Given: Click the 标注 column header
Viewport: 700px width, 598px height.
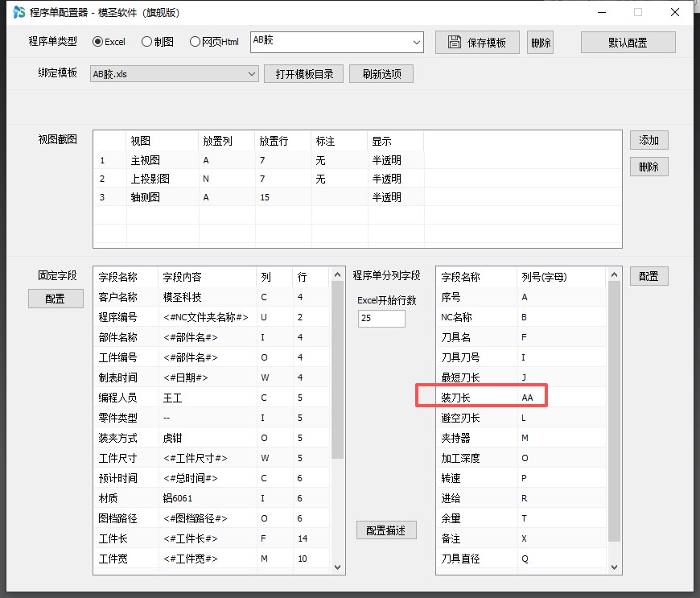Looking at the screenshot, I should tap(340, 141).
